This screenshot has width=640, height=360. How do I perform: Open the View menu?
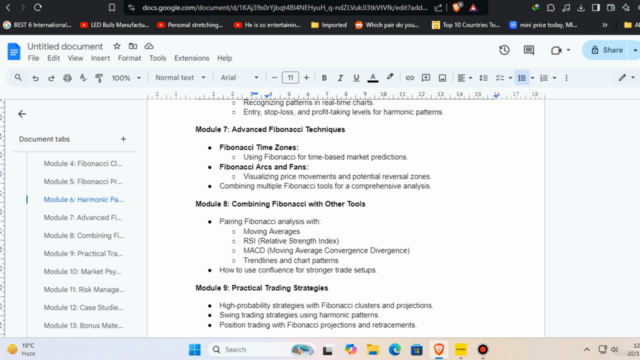[75, 58]
